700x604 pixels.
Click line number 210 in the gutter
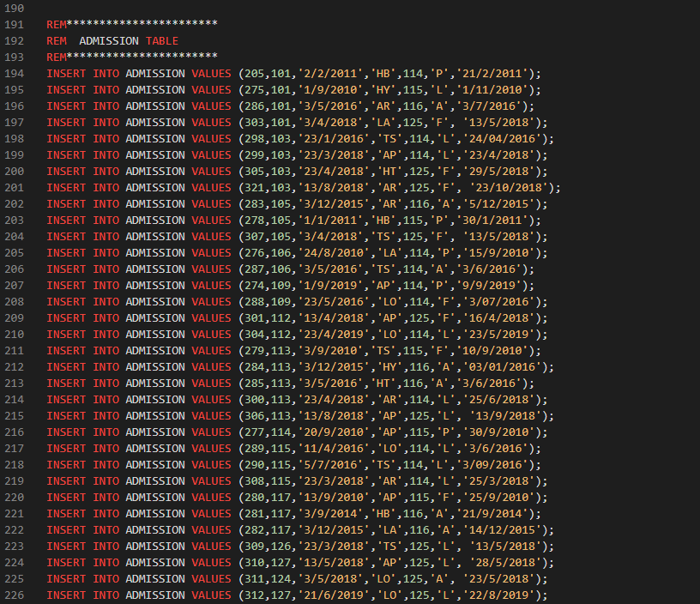tap(15, 334)
